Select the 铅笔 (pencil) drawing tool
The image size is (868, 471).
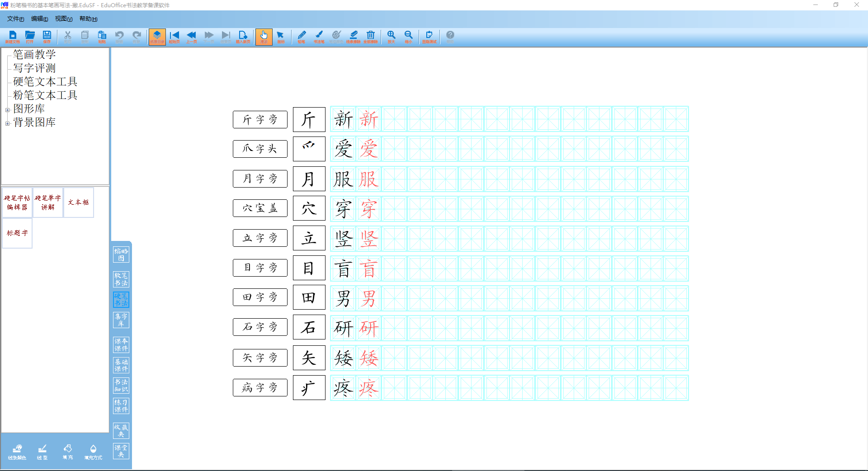(x=302, y=36)
